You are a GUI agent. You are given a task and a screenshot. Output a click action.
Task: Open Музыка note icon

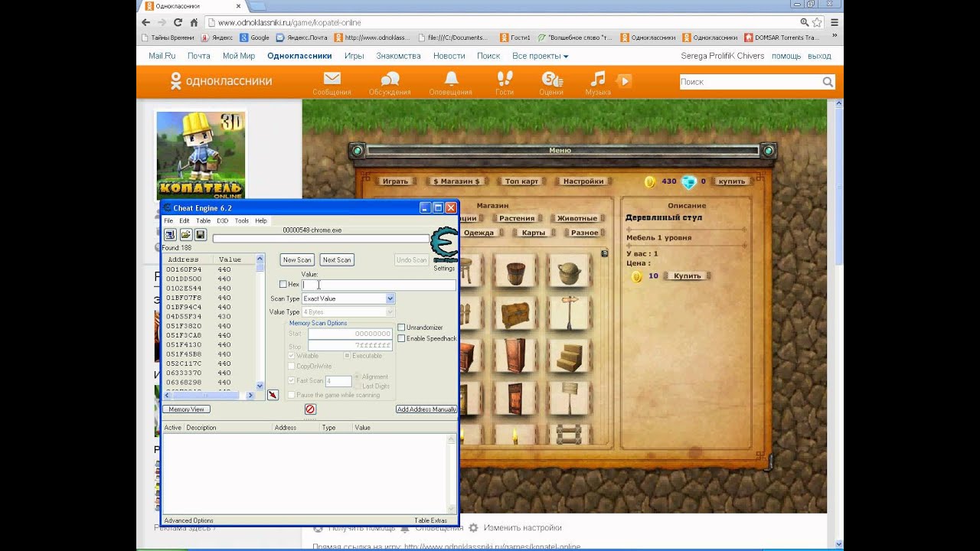pyautogui.click(x=597, y=78)
